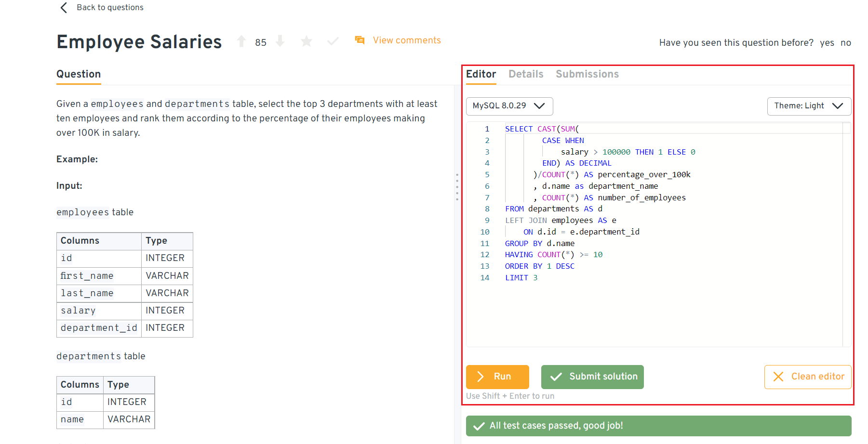Star the question as favorite
Viewport: 868px width, 444px height.
307,41
